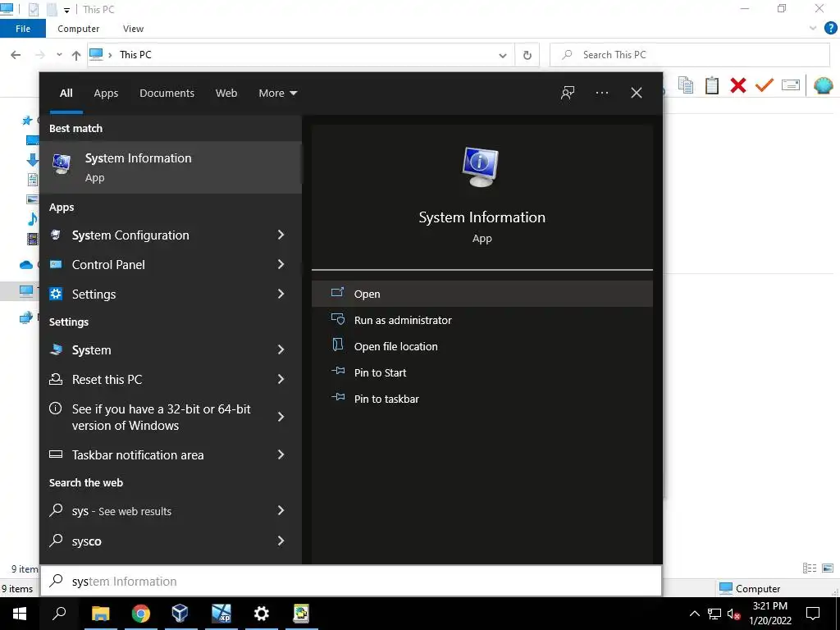
Task: Click the Control Panel app icon
Action: [x=56, y=264]
